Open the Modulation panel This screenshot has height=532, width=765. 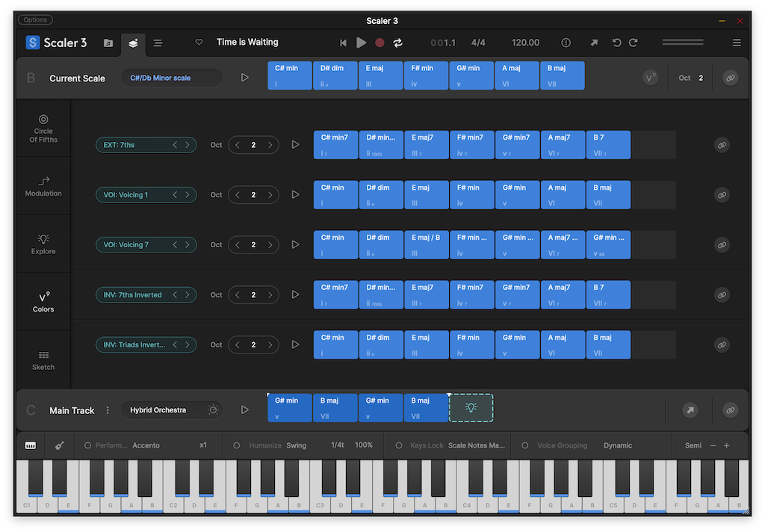click(x=43, y=187)
